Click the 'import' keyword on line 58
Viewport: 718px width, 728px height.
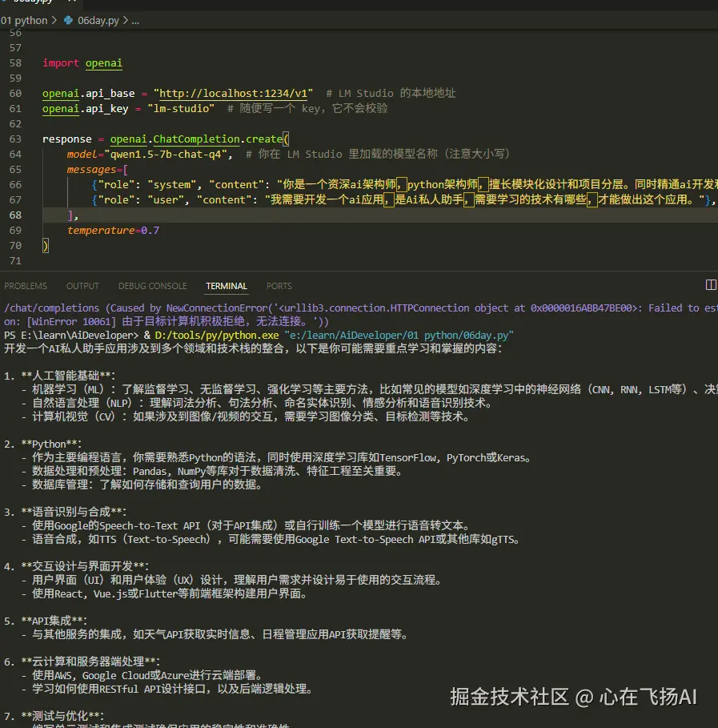click(x=61, y=63)
